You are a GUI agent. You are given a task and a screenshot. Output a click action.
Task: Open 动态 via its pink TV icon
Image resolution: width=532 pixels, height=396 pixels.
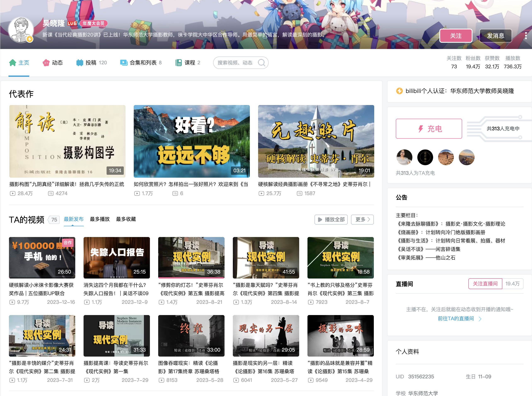pyautogui.click(x=46, y=63)
